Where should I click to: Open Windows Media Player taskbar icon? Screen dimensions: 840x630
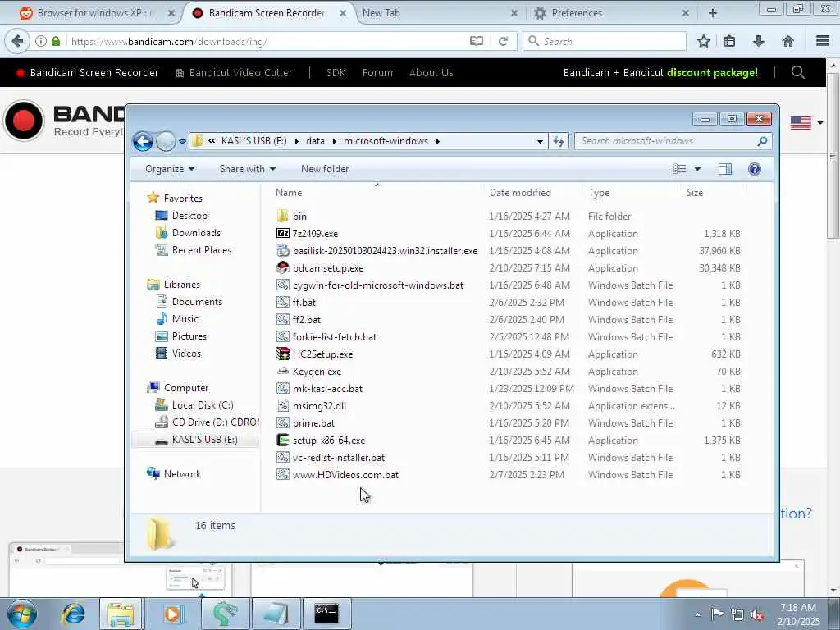coord(172,614)
